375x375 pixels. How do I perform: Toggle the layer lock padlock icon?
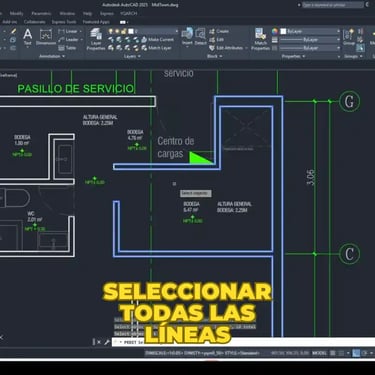coord(124,31)
